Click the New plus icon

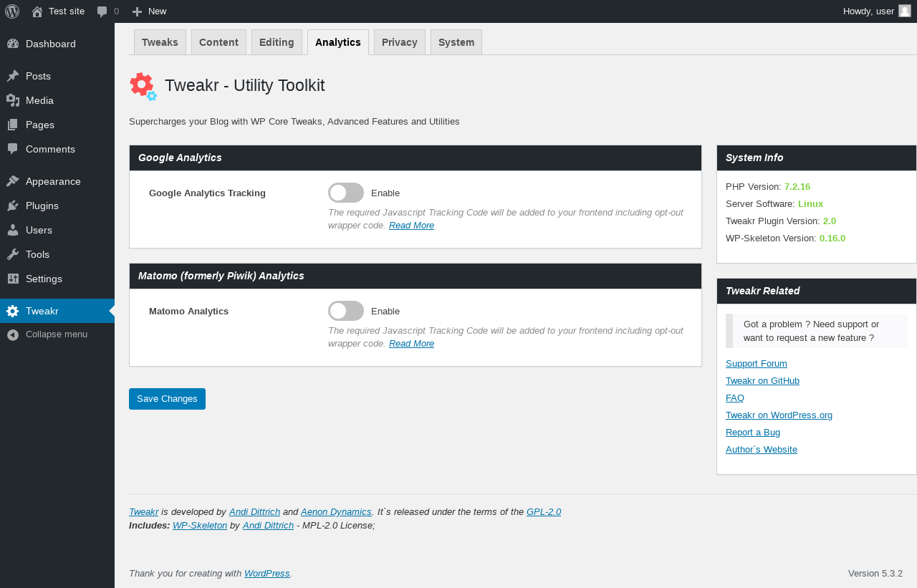[138, 11]
